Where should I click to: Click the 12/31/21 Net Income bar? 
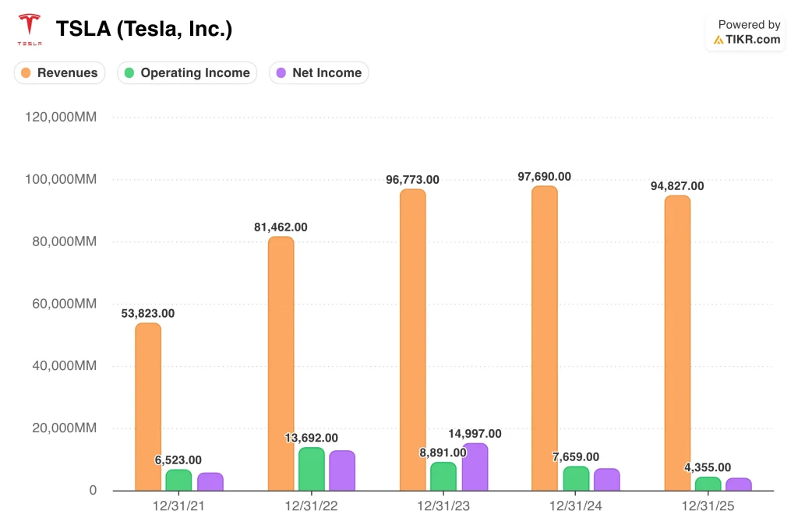(210, 481)
